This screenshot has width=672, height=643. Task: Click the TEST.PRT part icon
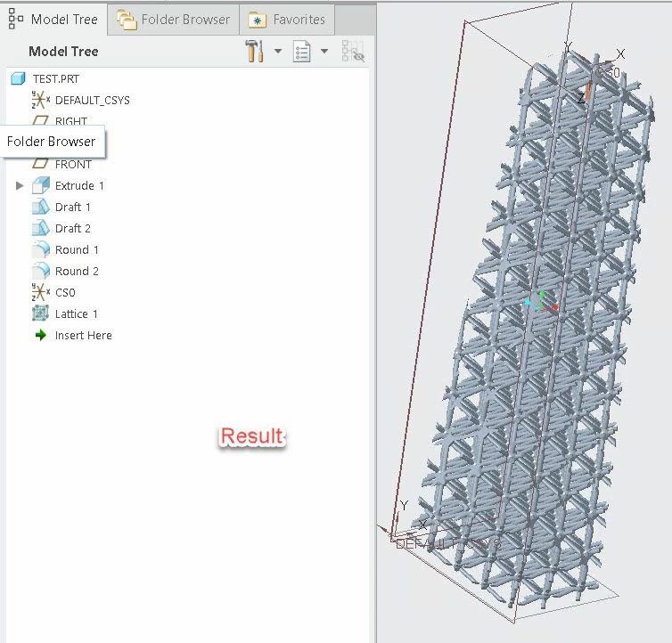tap(18, 79)
